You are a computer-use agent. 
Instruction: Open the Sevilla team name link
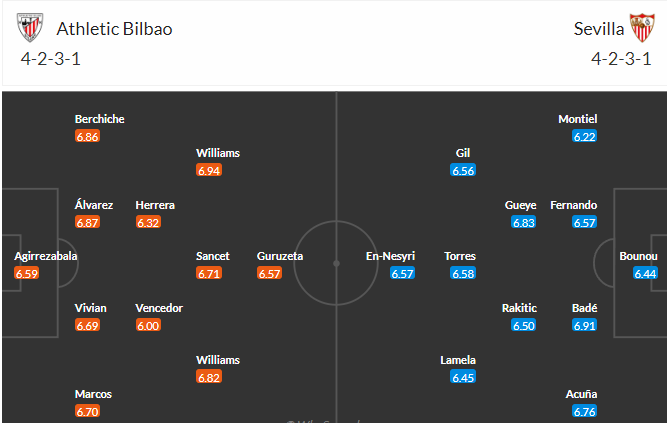pyautogui.click(x=599, y=29)
